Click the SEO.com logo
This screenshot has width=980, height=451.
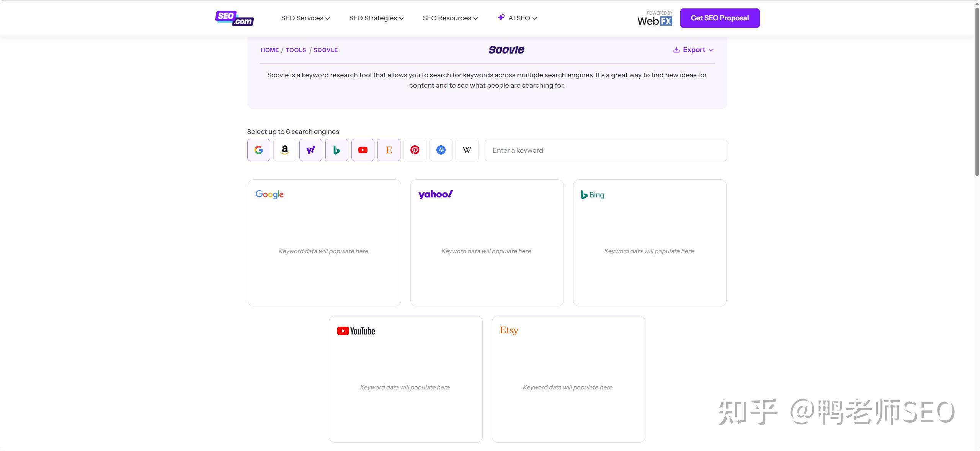(234, 18)
